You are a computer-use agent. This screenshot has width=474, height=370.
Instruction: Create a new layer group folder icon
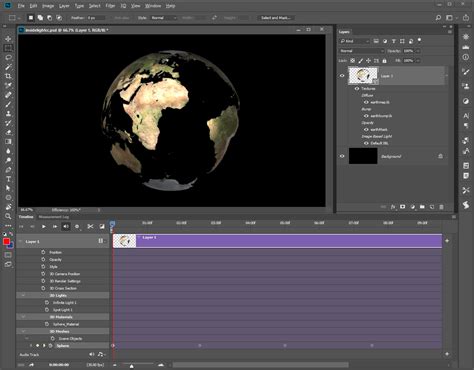422,207
